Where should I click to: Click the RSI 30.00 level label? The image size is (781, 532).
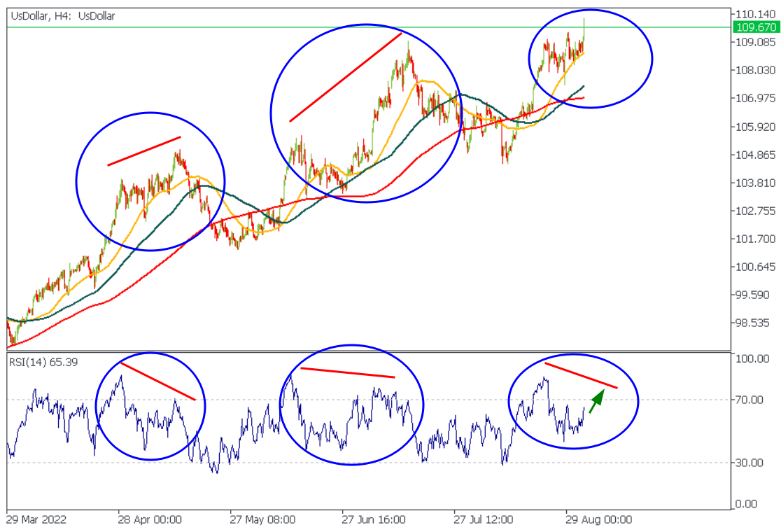coord(749,463)
